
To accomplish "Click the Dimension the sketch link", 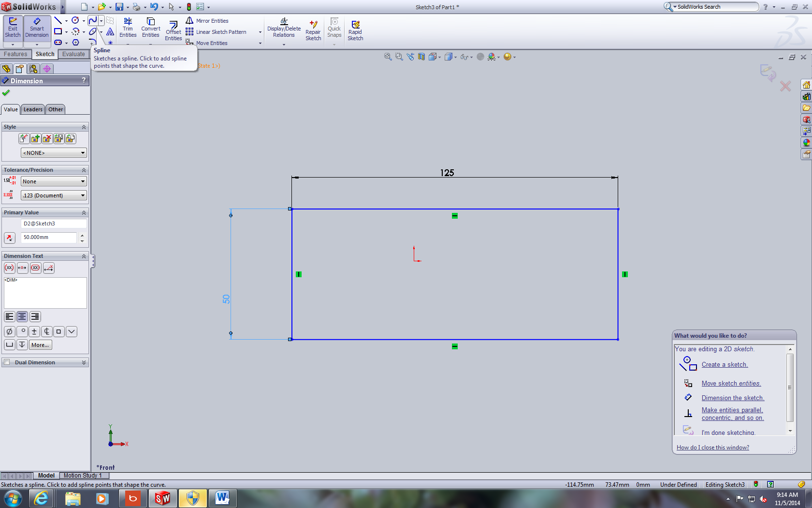I will coord(733,398).
